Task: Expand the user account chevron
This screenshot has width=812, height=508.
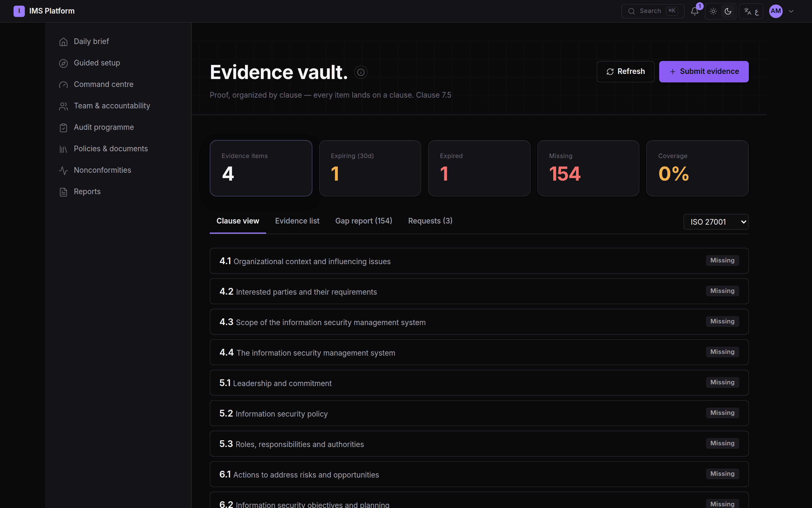Action: click(791, 11)
